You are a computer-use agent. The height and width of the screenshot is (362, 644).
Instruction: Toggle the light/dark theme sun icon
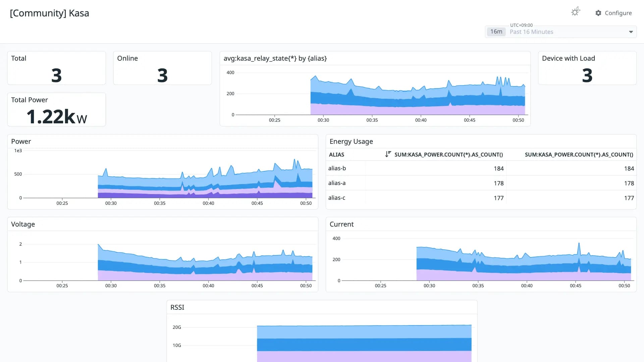576,12
